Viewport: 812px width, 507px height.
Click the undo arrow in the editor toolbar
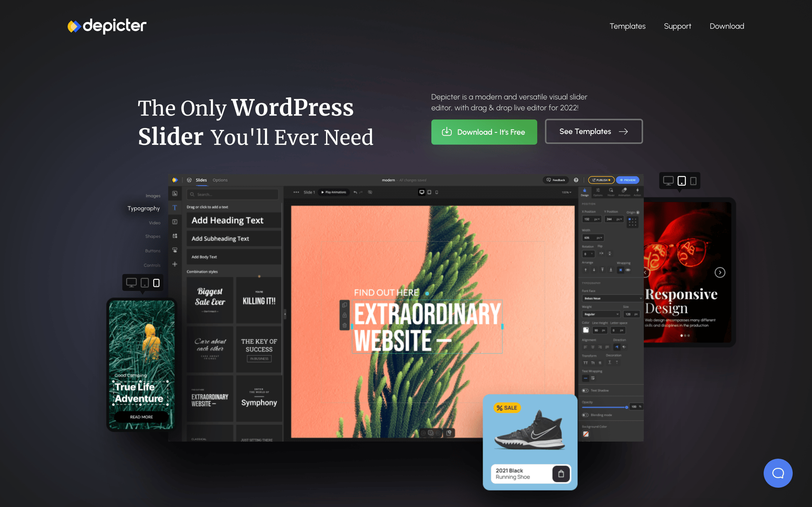click(x=355, y=192)
